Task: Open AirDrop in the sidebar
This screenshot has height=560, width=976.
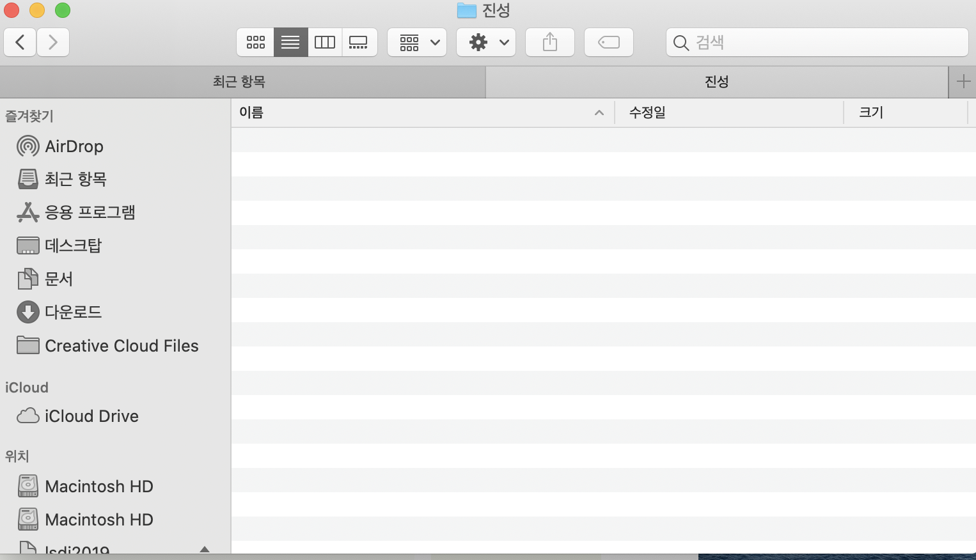Action: [x=115, y=146]
